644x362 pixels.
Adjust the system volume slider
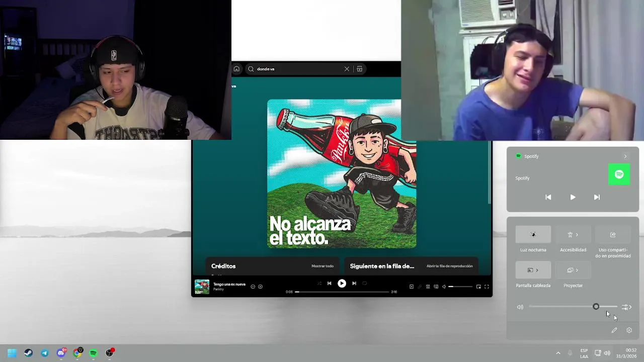tap(573, 307)
